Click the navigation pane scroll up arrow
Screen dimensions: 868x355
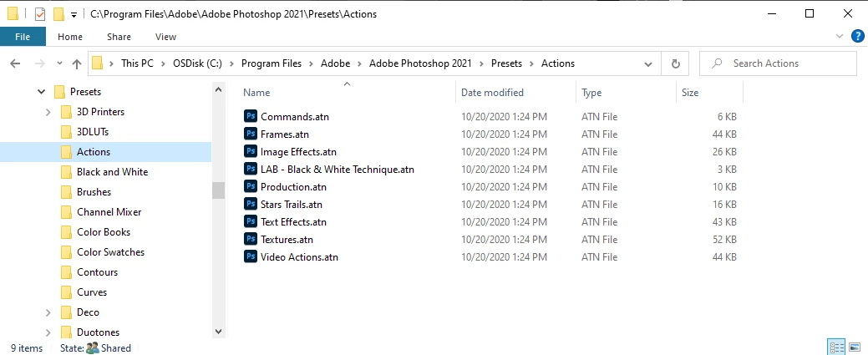218,89
